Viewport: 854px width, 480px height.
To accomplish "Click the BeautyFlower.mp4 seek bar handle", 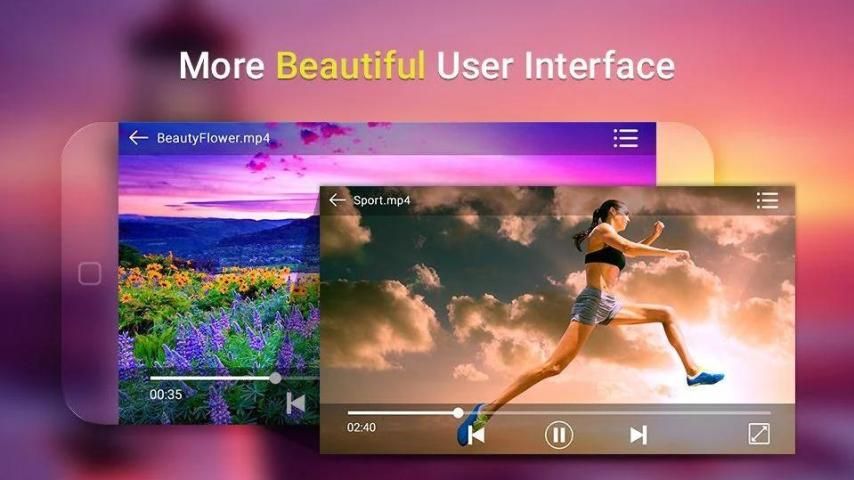I will 275,378.
